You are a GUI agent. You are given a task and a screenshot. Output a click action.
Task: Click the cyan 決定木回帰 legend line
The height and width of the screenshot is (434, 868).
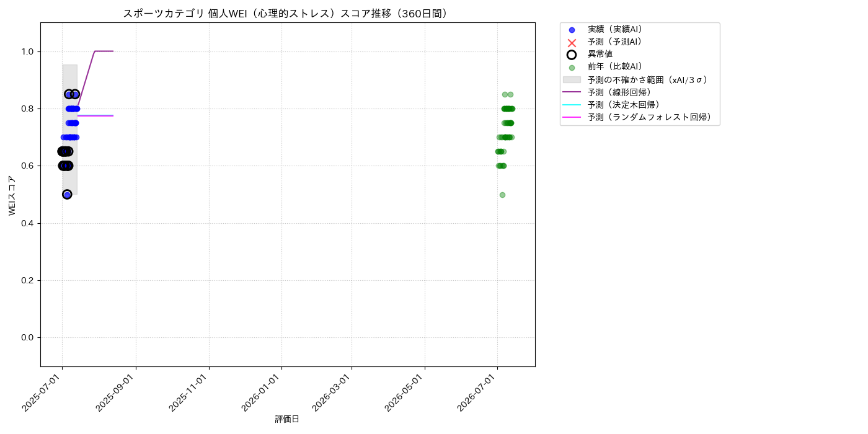click(572, 104)
